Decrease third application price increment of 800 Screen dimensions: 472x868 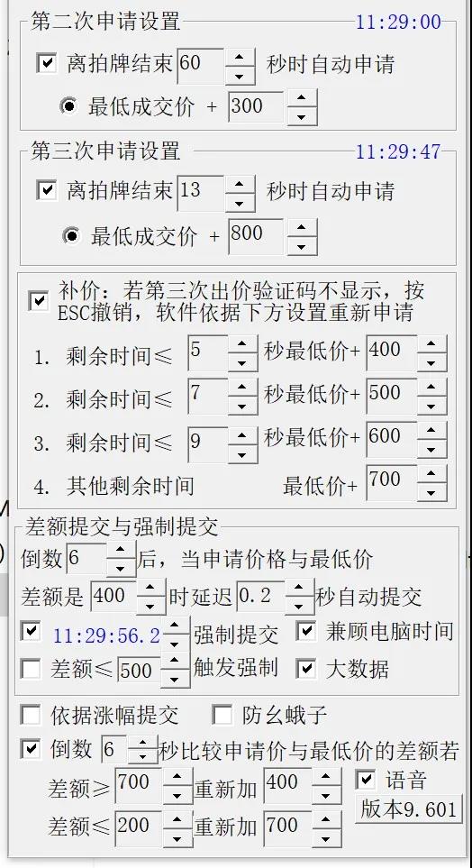point(301,245)
